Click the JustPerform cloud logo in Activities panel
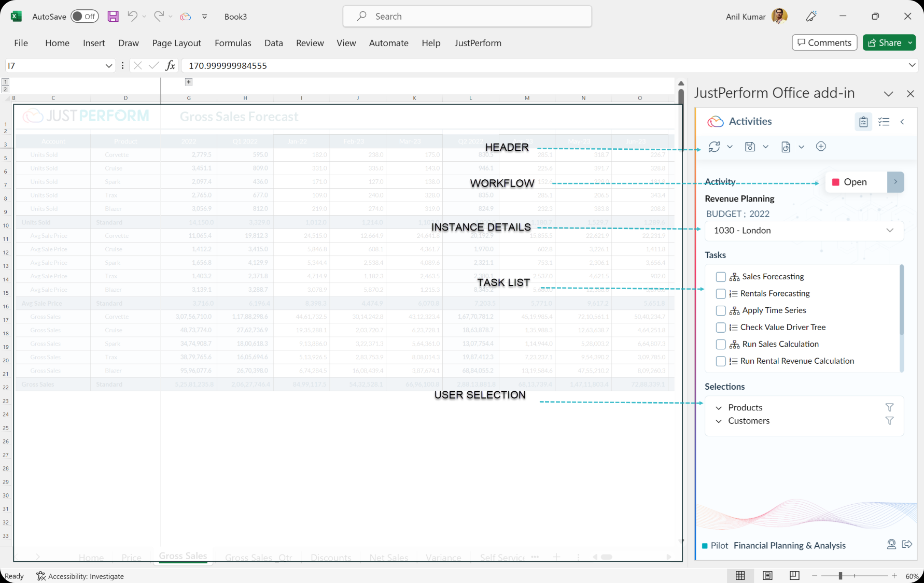 715,121
